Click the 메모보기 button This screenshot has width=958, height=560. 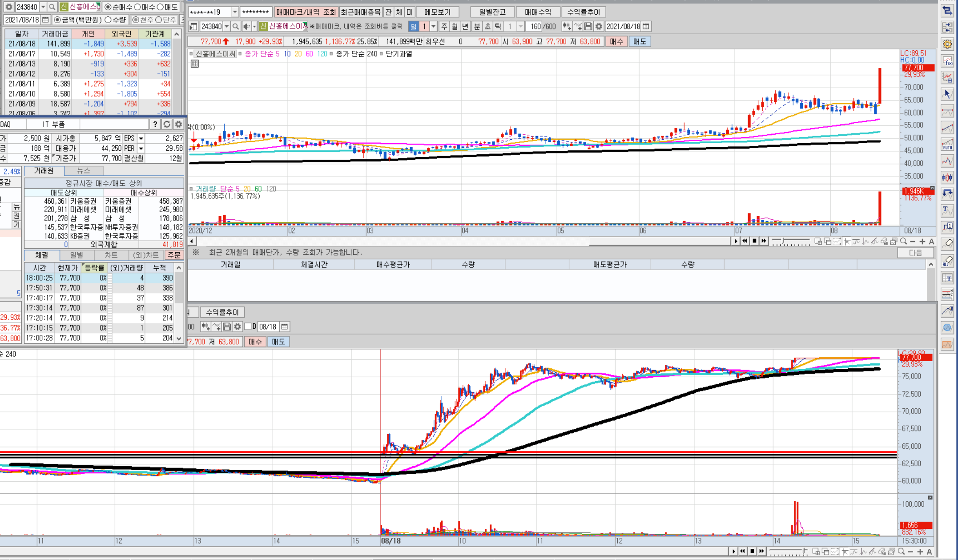pyautogui.click(x=438, y=12)
